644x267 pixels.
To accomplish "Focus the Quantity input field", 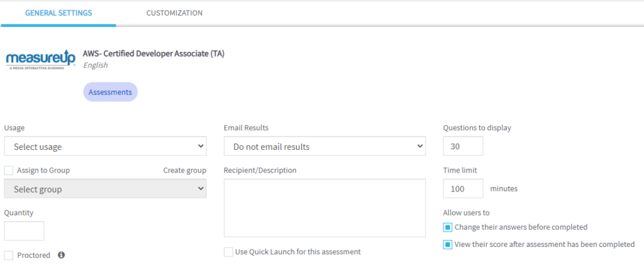I will pos(24,231).
